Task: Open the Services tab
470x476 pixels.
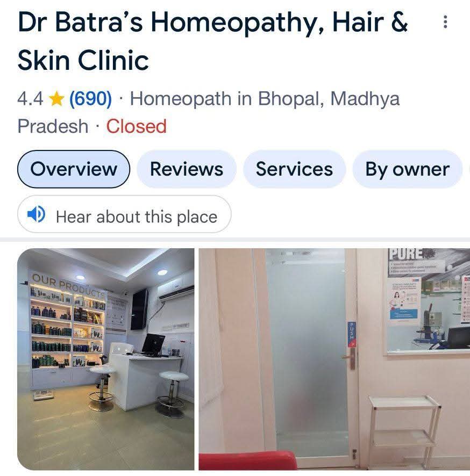Action: pos(294,169)
